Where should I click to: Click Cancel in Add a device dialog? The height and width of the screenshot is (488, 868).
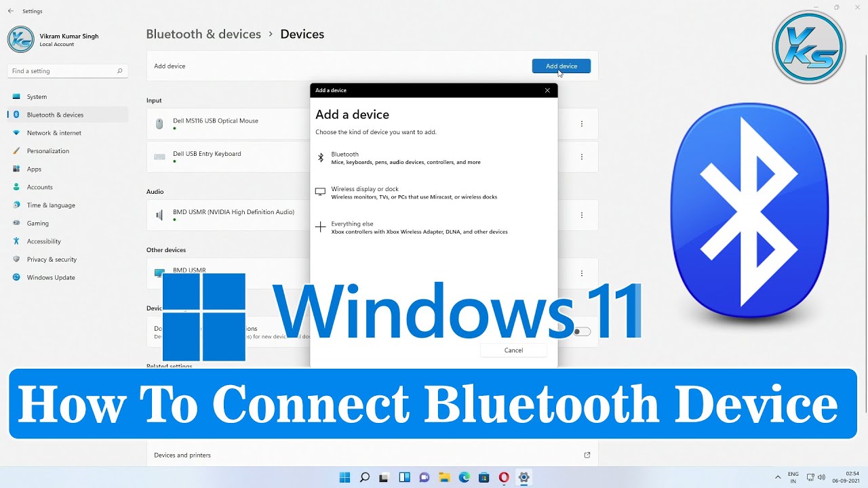pos(513,350)
